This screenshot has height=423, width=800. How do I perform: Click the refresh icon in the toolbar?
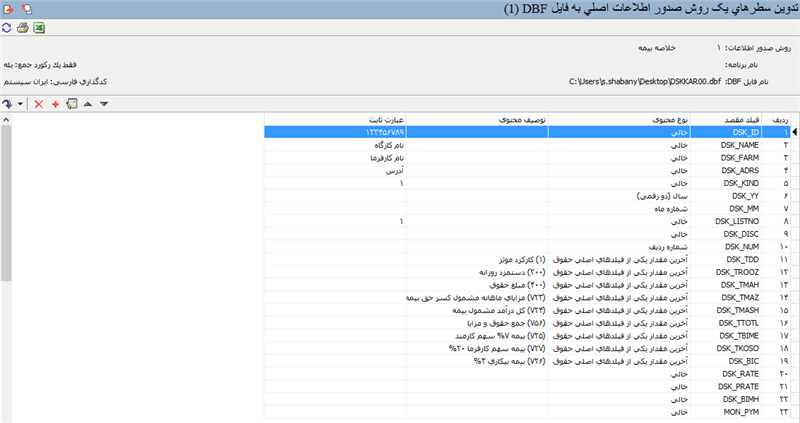(7, 27)
